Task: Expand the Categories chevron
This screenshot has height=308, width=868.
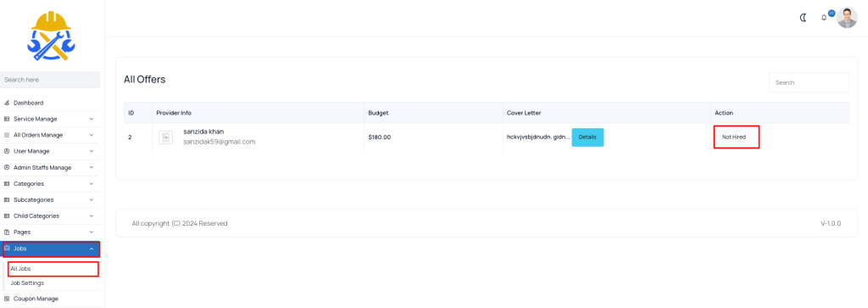Action: point(92,184)
